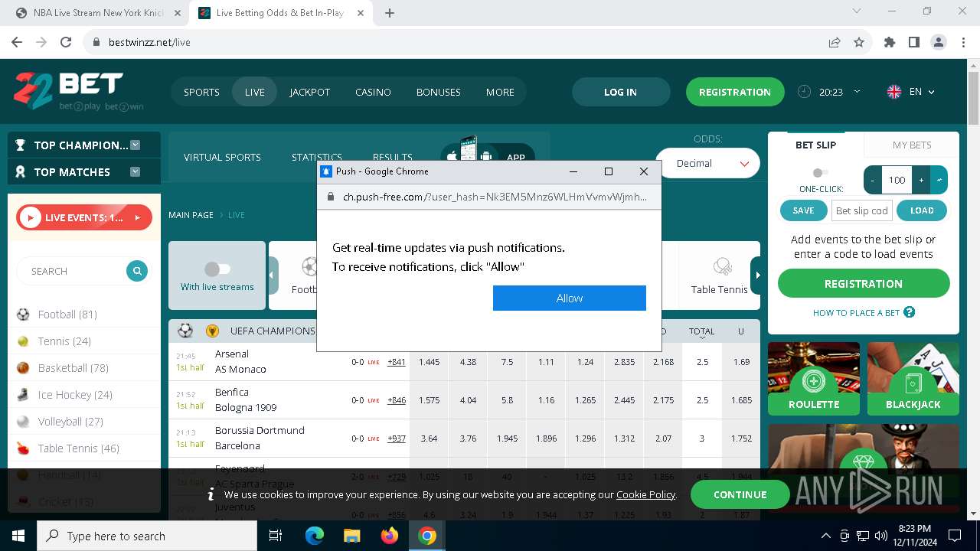980x551 pixels.
Task: Decrease stake with the minus stepper
Action: tap(873, 180)
